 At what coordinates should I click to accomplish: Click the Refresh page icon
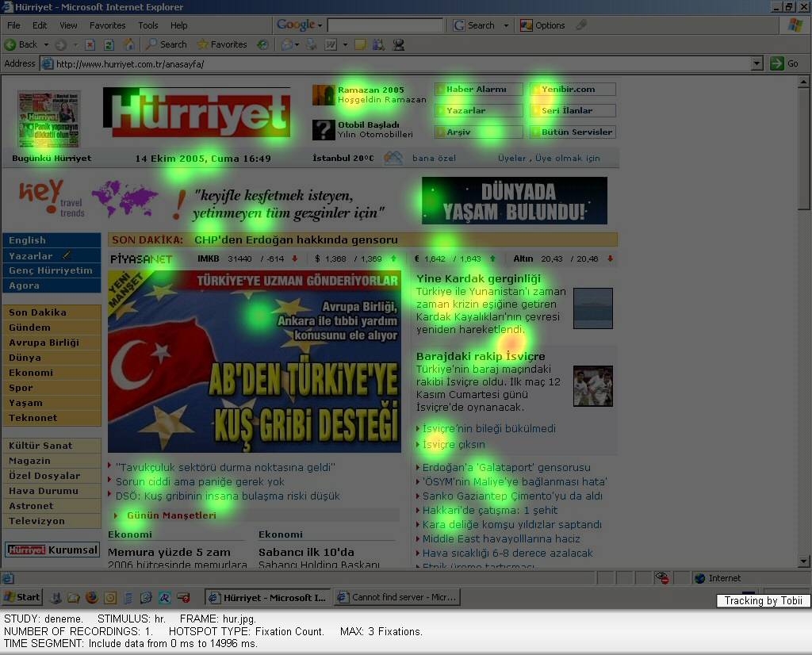109,44
